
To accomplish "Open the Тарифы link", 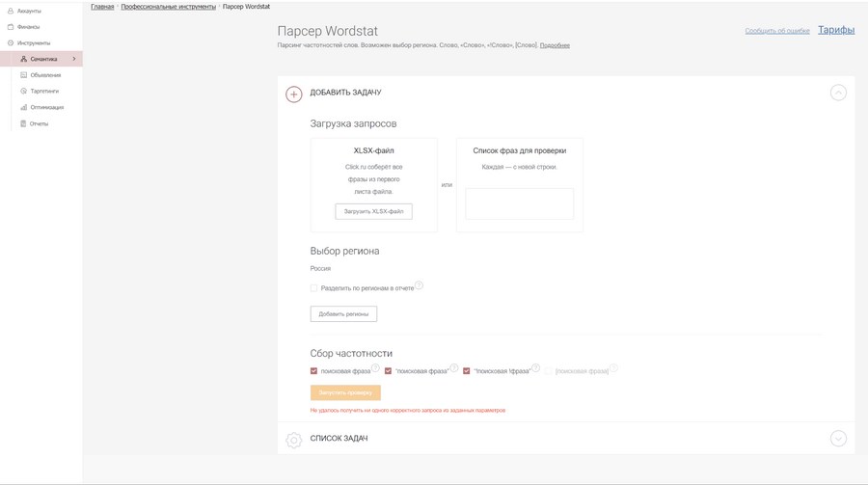I will click(836, 30).
